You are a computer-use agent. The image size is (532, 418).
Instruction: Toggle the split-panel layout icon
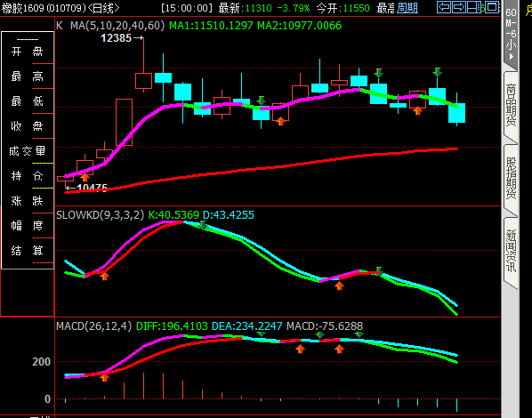point(474,7)
